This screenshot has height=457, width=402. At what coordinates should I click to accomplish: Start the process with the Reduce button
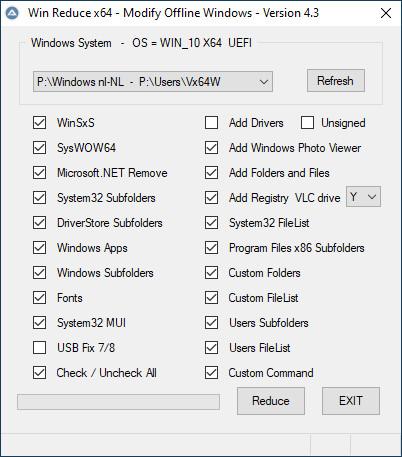pyautogui.click(x=271, y=401)
